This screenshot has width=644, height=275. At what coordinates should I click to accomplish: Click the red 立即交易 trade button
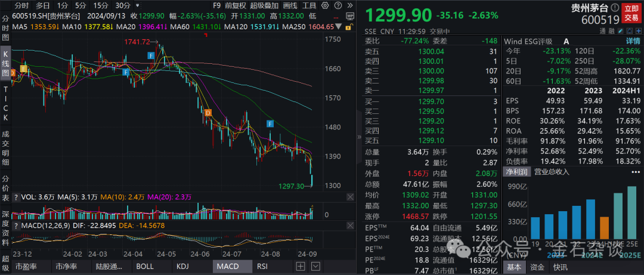631,13
